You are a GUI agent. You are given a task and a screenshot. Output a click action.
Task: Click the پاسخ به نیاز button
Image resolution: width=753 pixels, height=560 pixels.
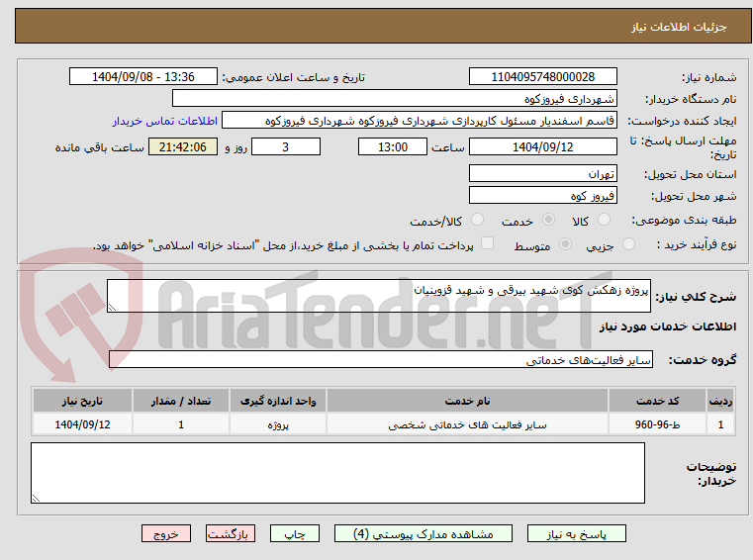(x=576, y=533)
